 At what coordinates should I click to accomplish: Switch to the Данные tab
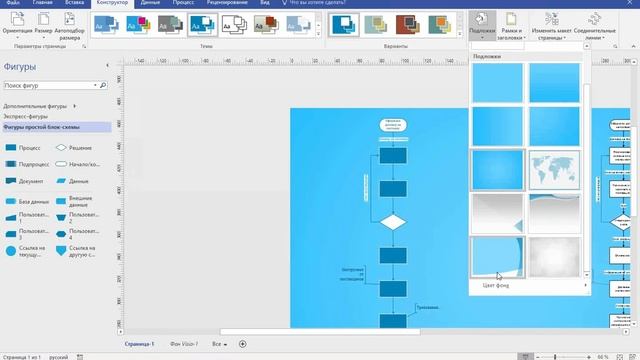(x=150, y=2)
